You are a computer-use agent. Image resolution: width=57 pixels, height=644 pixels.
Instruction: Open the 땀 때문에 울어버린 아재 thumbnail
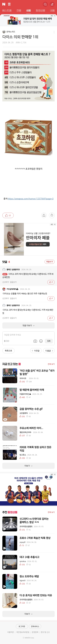click(10, 395)
